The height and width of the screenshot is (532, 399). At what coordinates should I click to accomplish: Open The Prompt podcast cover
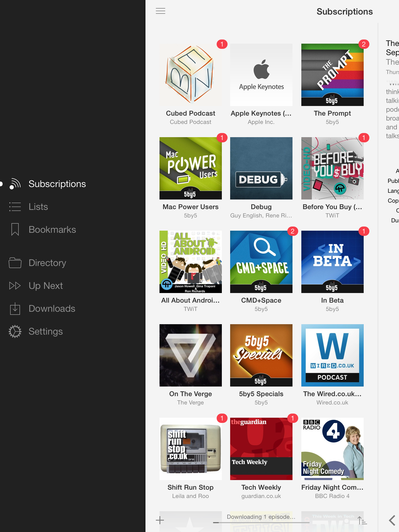(x=332, y=75)
